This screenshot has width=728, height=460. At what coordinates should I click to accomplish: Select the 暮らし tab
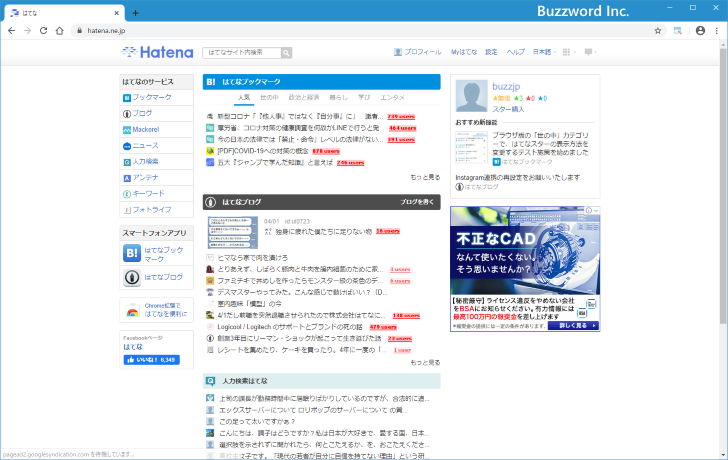(x=338, y=97)
